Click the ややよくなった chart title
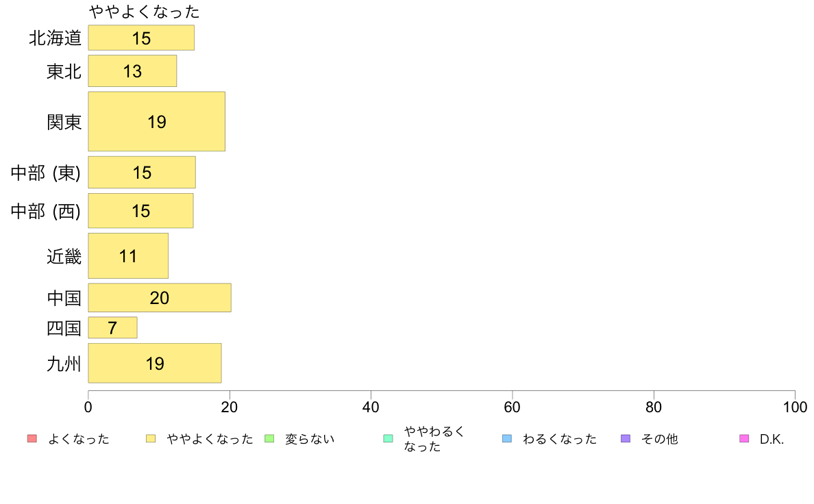 (145, 12)
